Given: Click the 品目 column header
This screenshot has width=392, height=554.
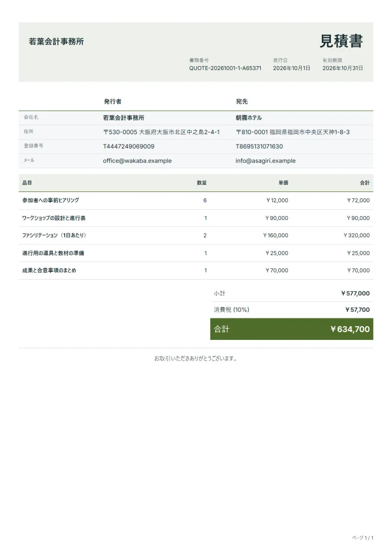Looking at the screenshot, I should 27,183.
